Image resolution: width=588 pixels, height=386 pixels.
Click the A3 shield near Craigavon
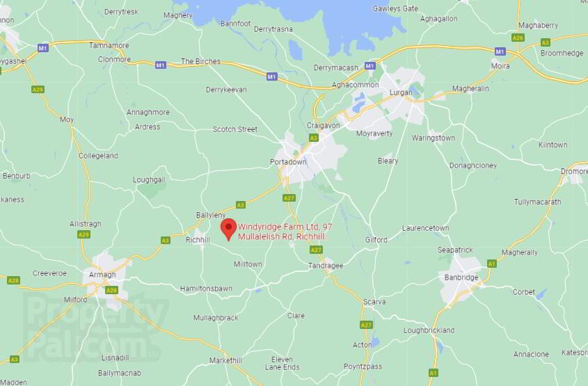click(x=314, y=138)
